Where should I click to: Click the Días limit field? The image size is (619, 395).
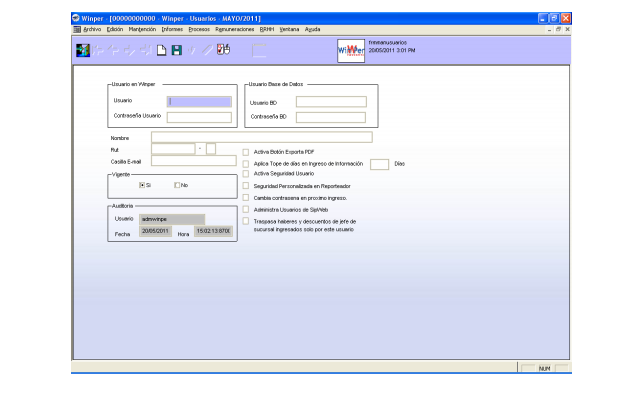click(379, 164)
